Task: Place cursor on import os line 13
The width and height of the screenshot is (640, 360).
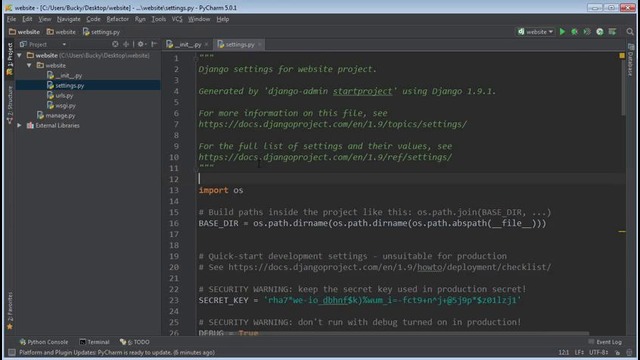Action: tap(221, 190)
